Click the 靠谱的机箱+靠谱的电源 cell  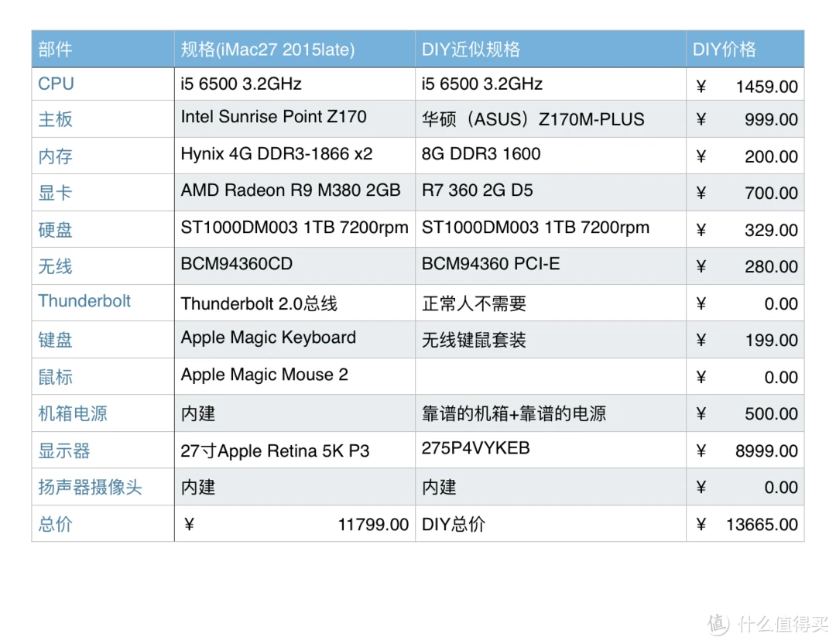coord(551,413)
